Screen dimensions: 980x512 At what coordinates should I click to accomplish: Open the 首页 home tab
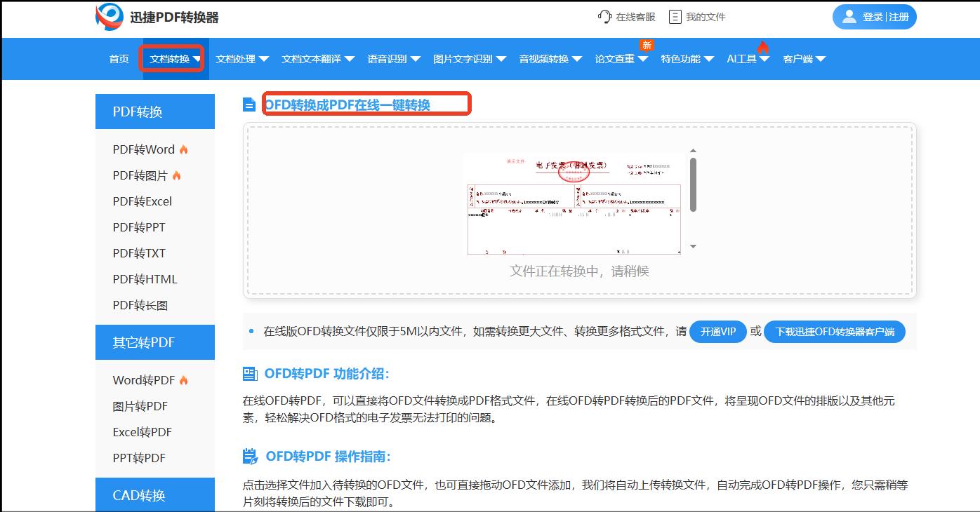[119, 59]
